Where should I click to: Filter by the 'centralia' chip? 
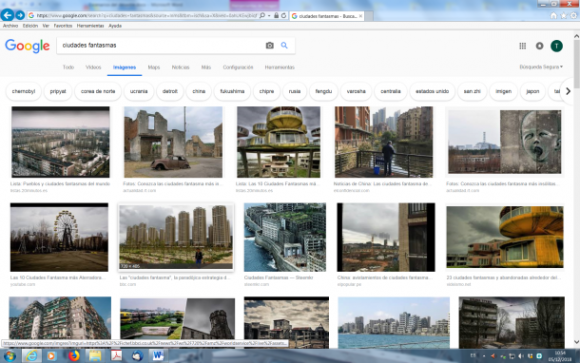391,91
